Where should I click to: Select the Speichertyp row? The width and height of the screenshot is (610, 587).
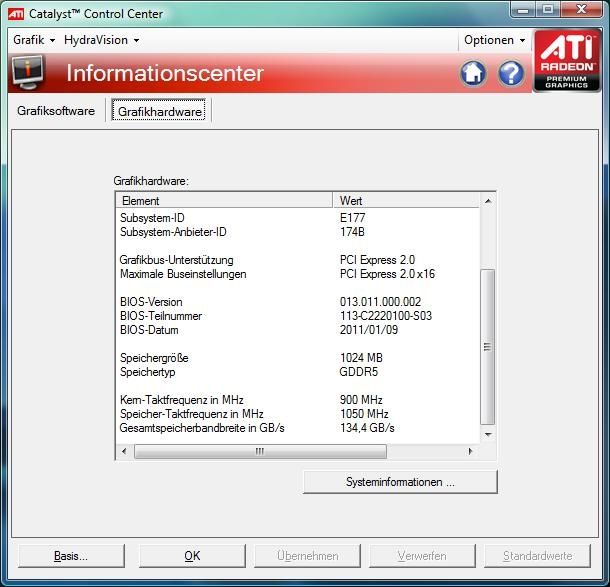298,372
